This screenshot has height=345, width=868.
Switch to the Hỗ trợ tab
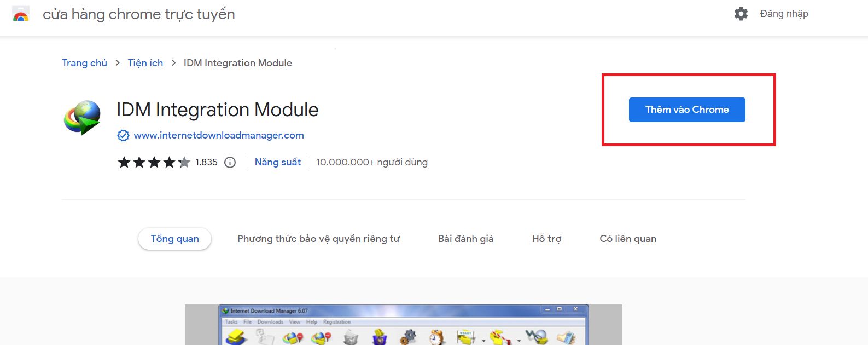[547, 239]
